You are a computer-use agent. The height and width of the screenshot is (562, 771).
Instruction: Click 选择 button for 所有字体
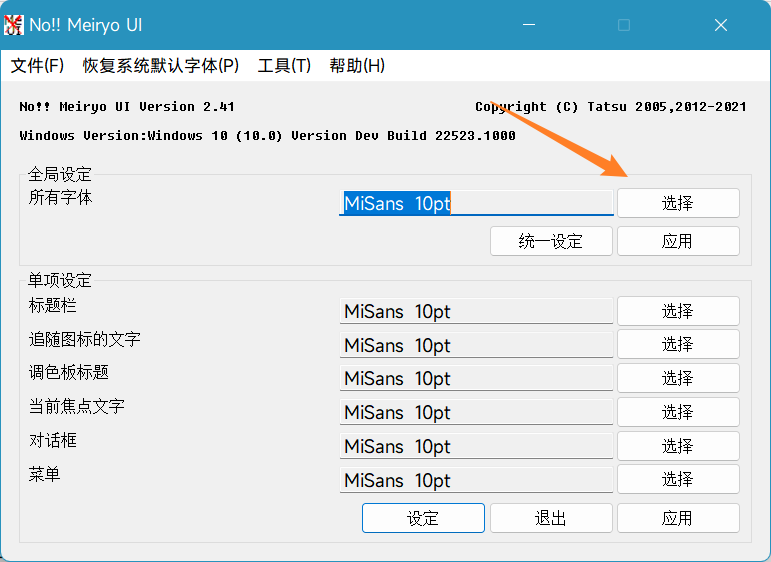point(678,203)
